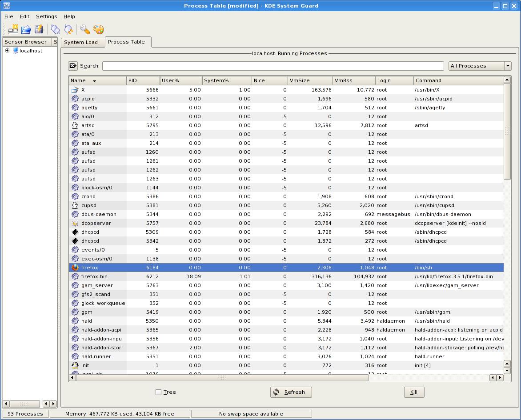Open the configure style palette icon
This screenshot has height=420, width=521.
click(x=98, y=30)
